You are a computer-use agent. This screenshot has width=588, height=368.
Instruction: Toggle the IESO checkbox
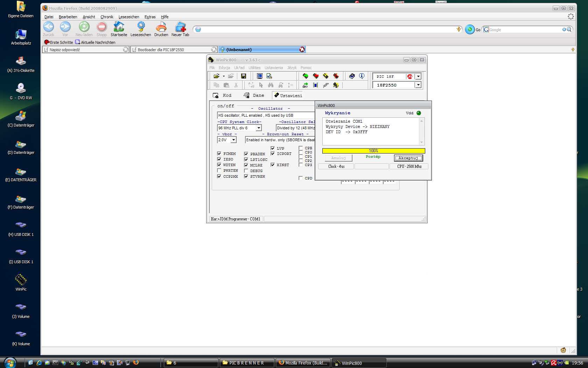click(219, 159)
